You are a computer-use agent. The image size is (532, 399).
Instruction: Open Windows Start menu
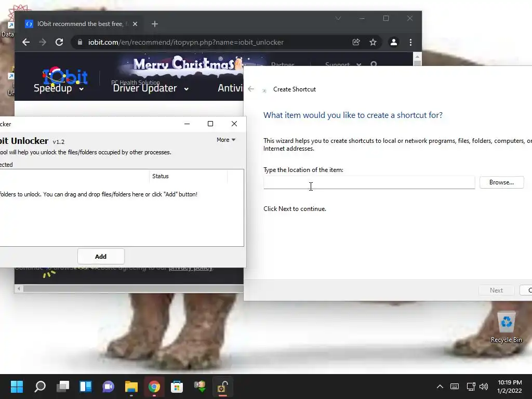17,387
